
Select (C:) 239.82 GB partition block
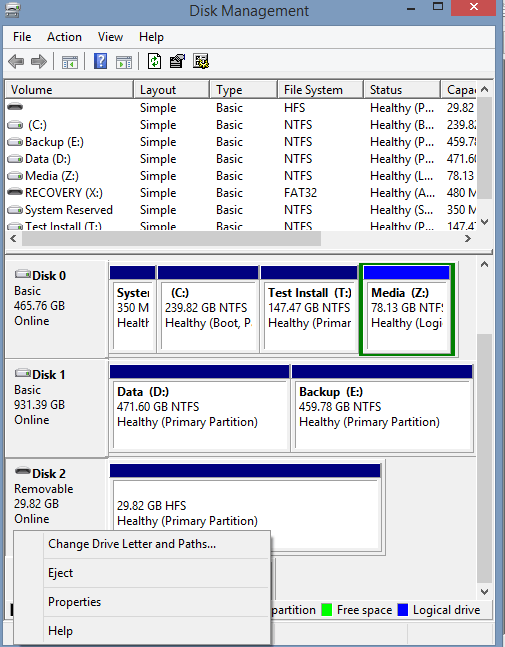(x=208, y=309)
